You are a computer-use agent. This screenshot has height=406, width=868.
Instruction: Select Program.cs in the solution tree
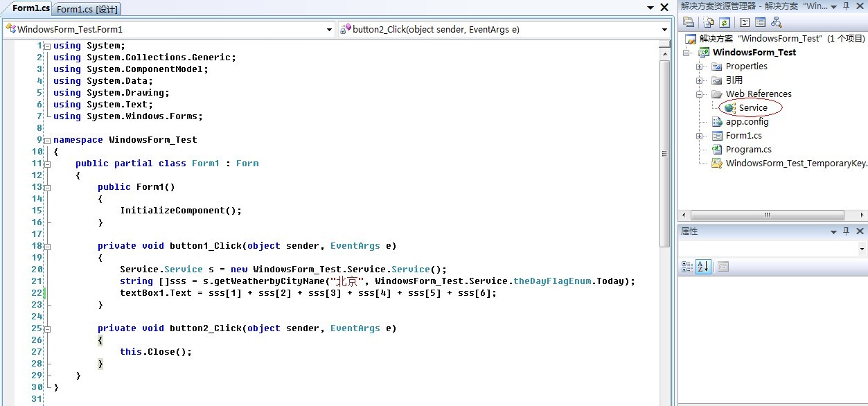pyautogui.click(x=748, y=150)
